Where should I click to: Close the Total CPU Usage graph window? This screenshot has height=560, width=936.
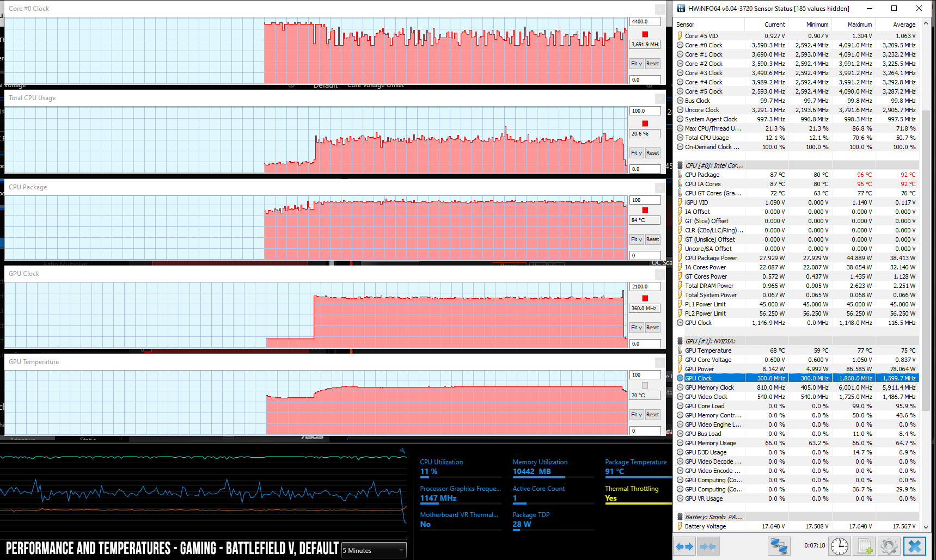click(660, 98)
